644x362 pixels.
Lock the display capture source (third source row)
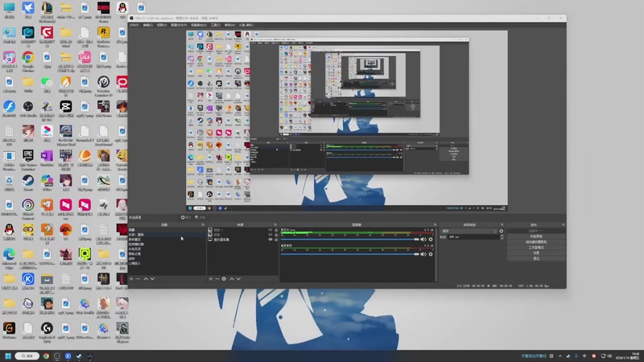pos(276,239)
